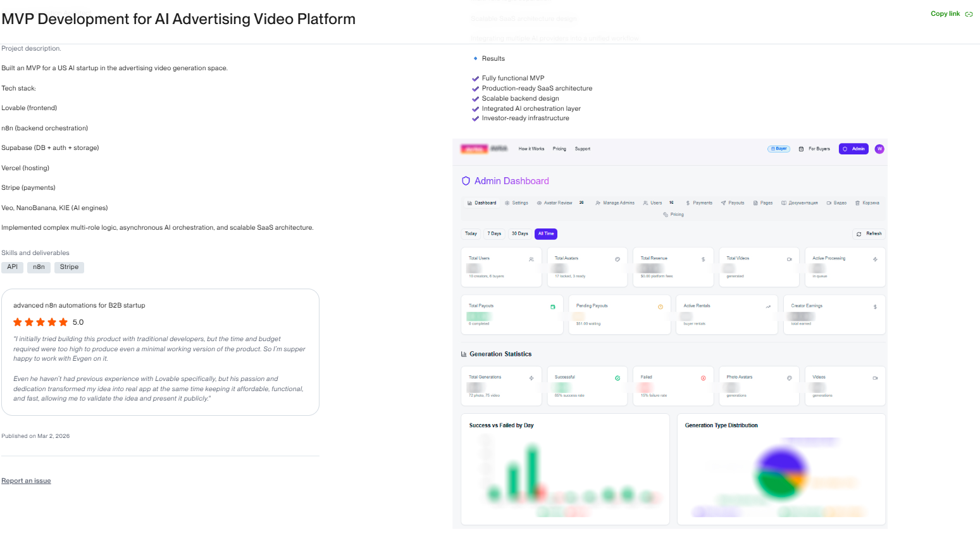
Task: Click the checkmark beside Fully functional MVP
Action: [x=476, y=78]
